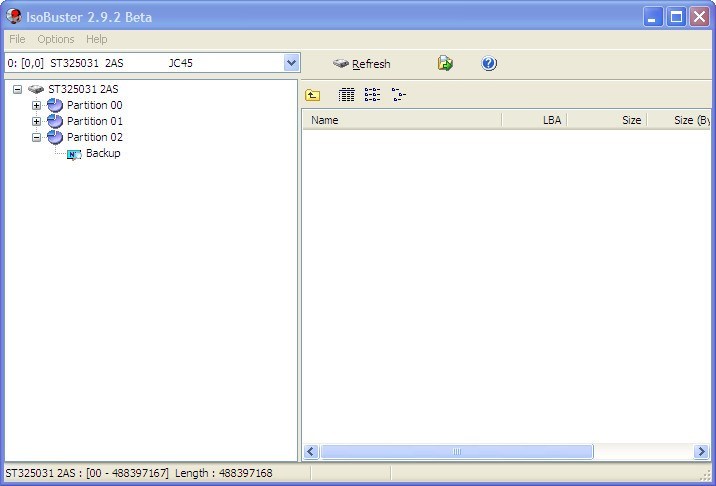Click the resize grip in status bar corner

click(x=706, y=475)
